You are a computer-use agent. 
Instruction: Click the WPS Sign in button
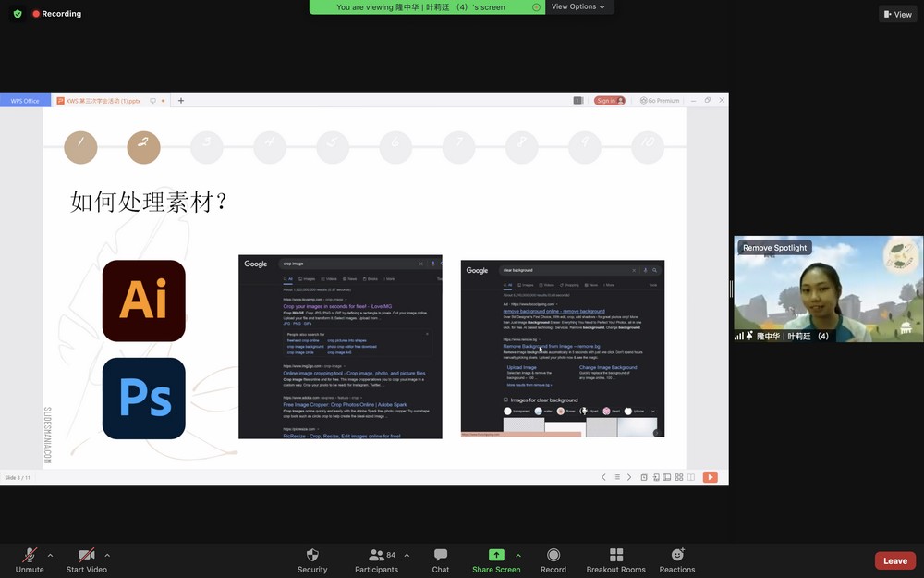609,101
